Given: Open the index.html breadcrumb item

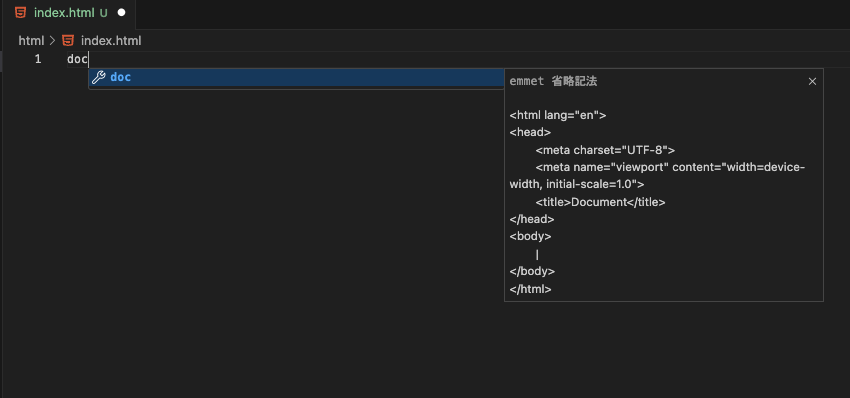Looking at the screenshot, I should 111,41.
